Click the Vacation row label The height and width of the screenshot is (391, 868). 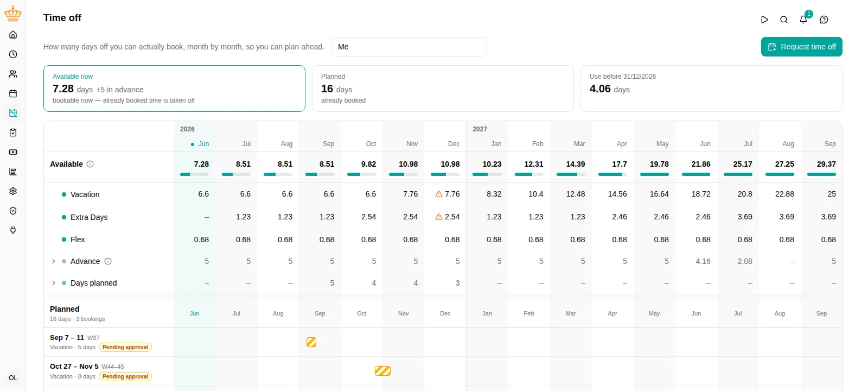85,194
